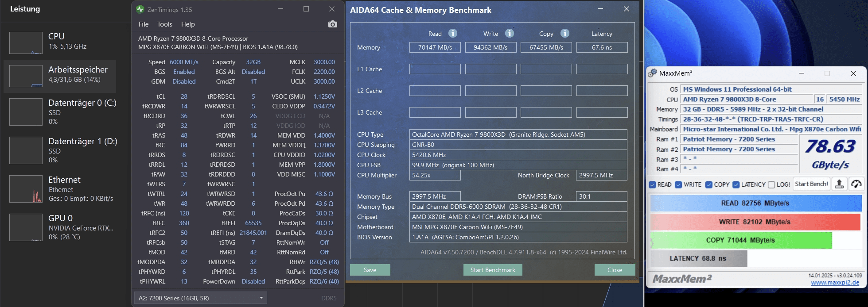Click the Memory Latency 67.6 ns field
The width and height of the screenshot is (868, 307).
(602, 47)
